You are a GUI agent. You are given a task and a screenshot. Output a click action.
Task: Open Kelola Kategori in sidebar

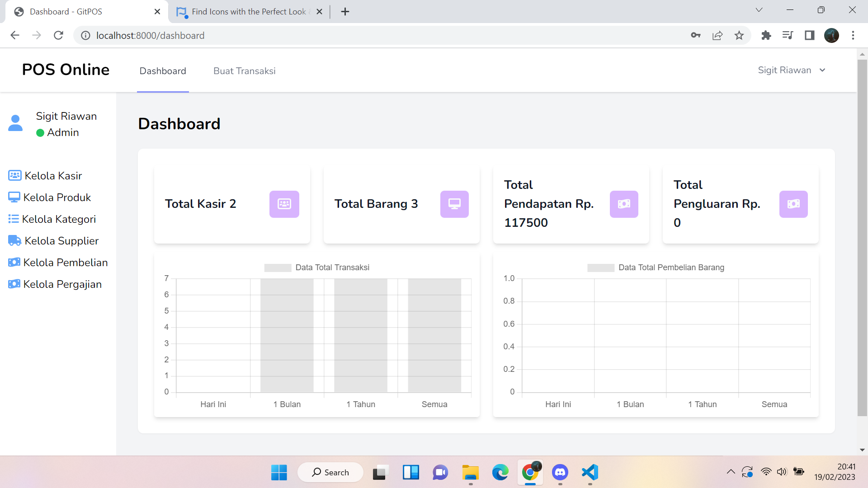(x=52, y=219)
